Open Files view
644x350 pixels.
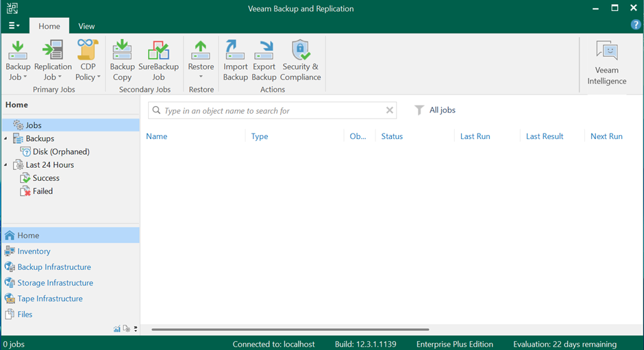25,314
